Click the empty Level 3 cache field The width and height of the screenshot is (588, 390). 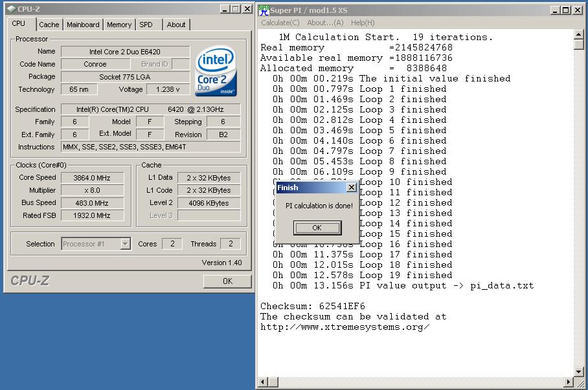click(209, 215)
